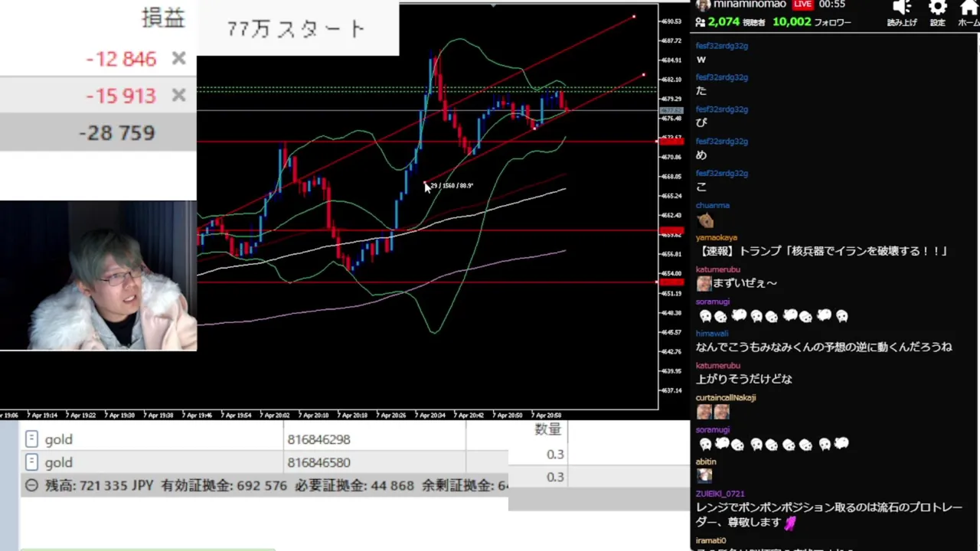This screenshot has height=551, width=980.
Task: Click the red LIVE badge
Action: click(802, 5)
